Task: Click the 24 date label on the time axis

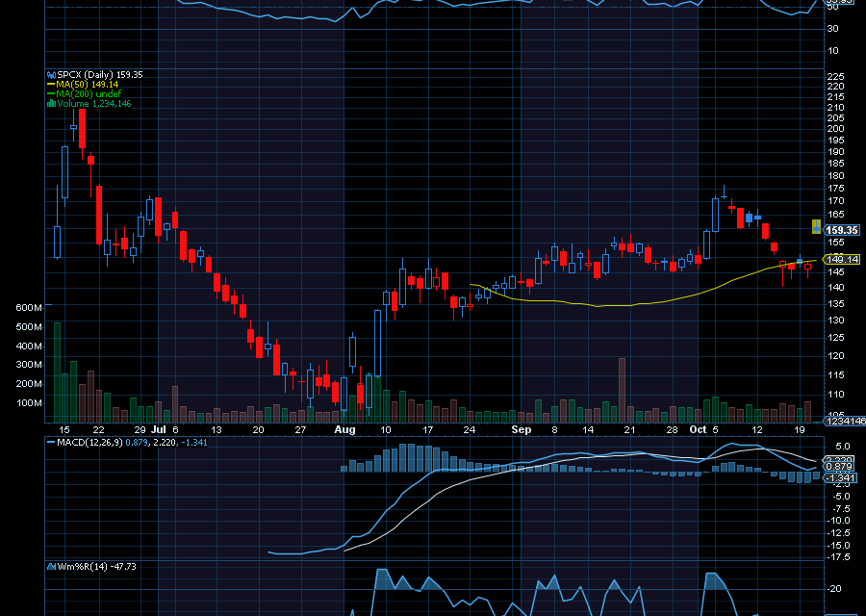Action: 469,430
